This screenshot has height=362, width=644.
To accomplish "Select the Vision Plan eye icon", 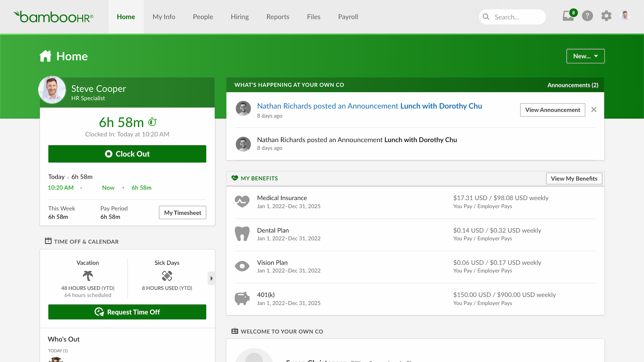I will tap(242, 266).
